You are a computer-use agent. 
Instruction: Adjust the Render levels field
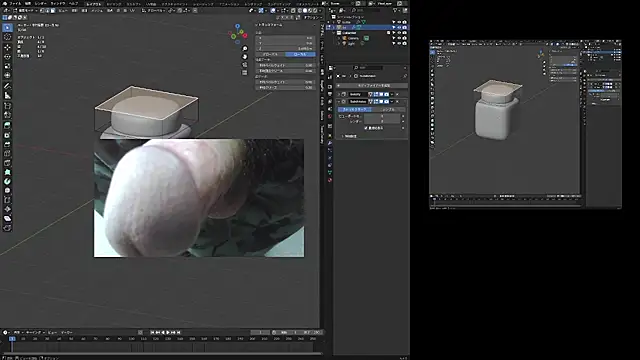click(x=382, y=121)
